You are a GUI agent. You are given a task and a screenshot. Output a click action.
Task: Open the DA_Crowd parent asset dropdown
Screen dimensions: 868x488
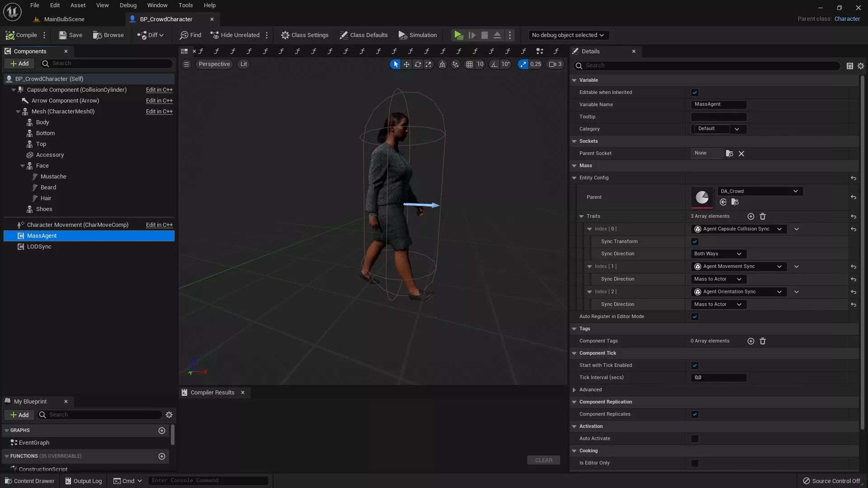(759, 191)
